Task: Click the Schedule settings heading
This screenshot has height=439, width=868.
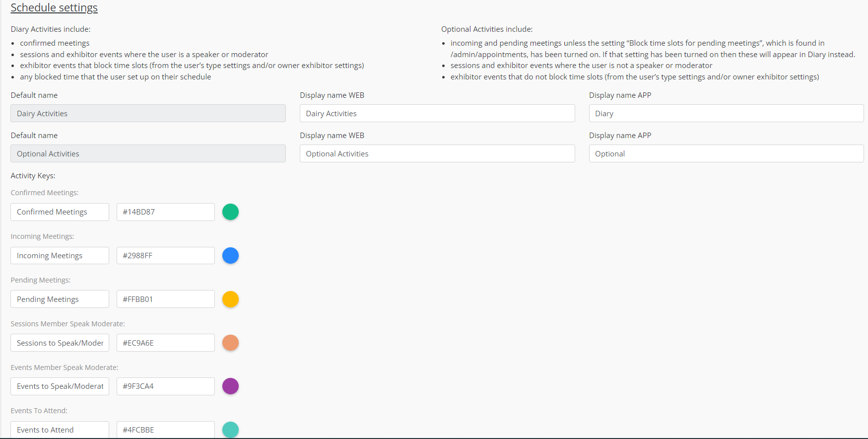Action: [x=54, y=8]
